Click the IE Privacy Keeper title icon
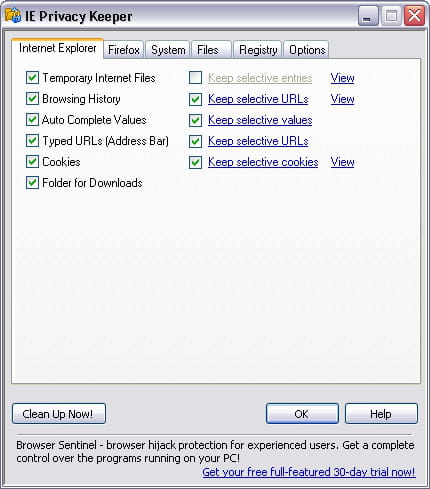 pyautogui.click(x=13, y=16)
